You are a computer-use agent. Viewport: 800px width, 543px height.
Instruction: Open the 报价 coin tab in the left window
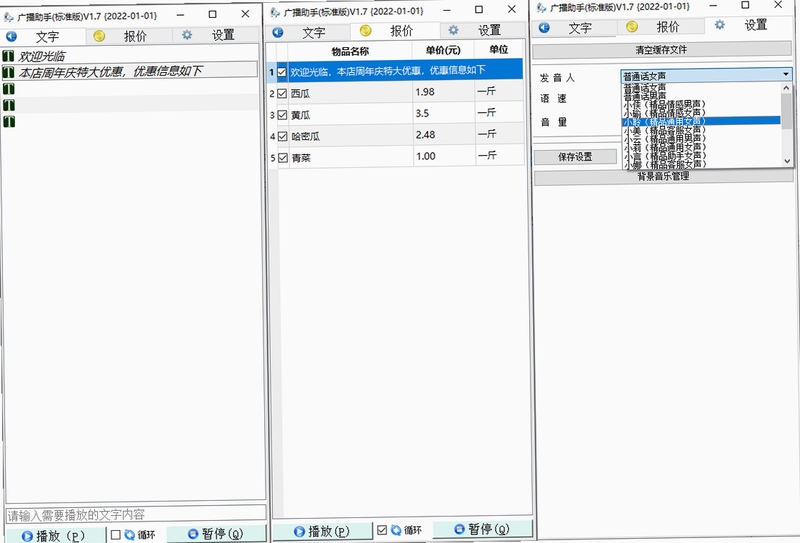point(129,36)
